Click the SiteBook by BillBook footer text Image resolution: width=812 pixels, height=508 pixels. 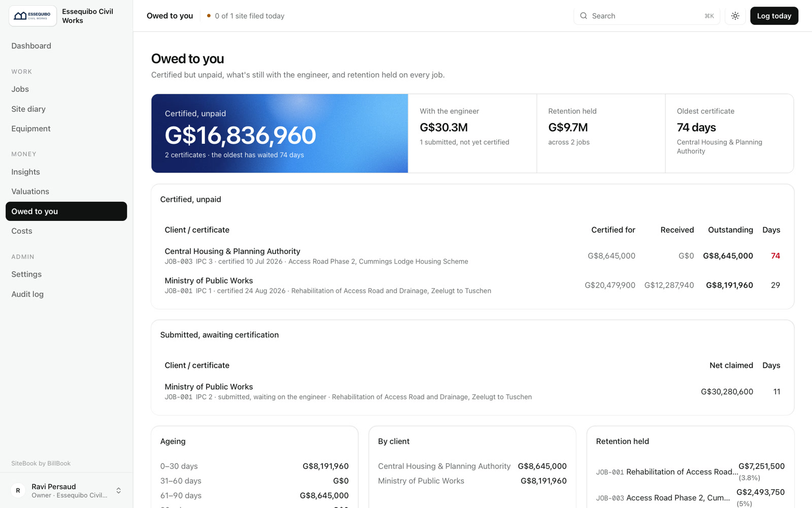point(41,463)
